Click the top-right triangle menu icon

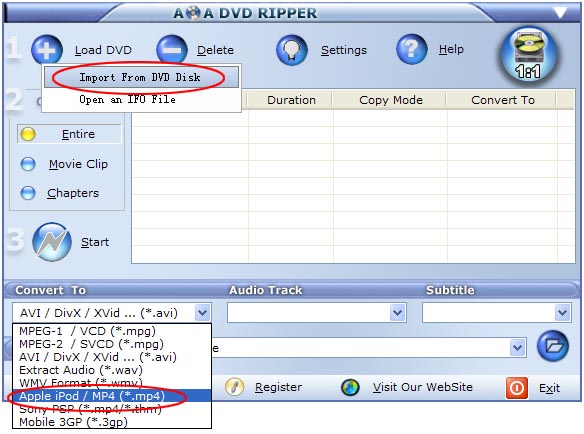[560, 13]
